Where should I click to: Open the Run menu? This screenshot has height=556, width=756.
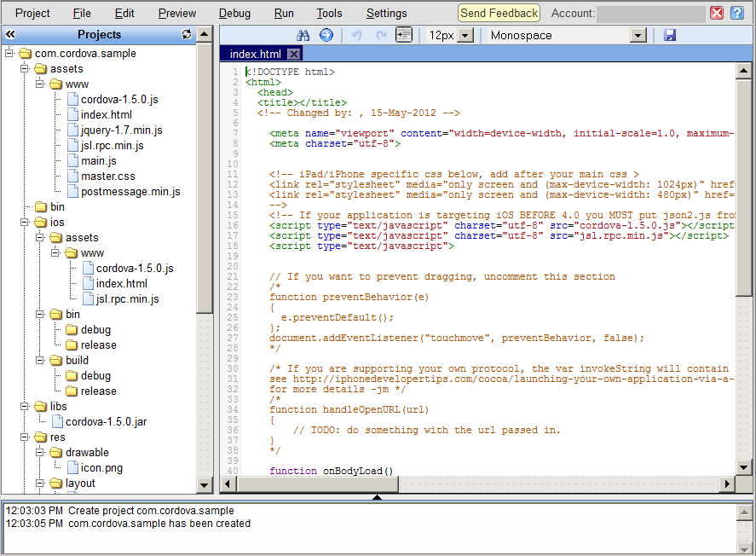pyautogui.click(x=284, y=13)
